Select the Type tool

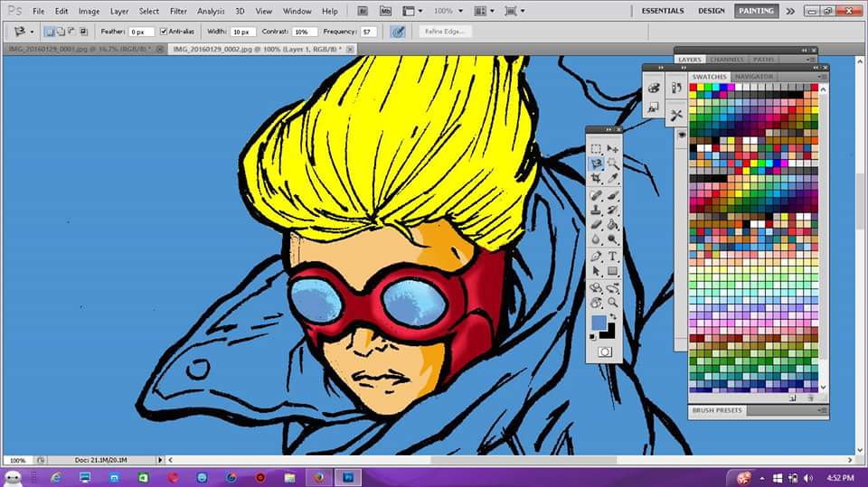(612, 257)
